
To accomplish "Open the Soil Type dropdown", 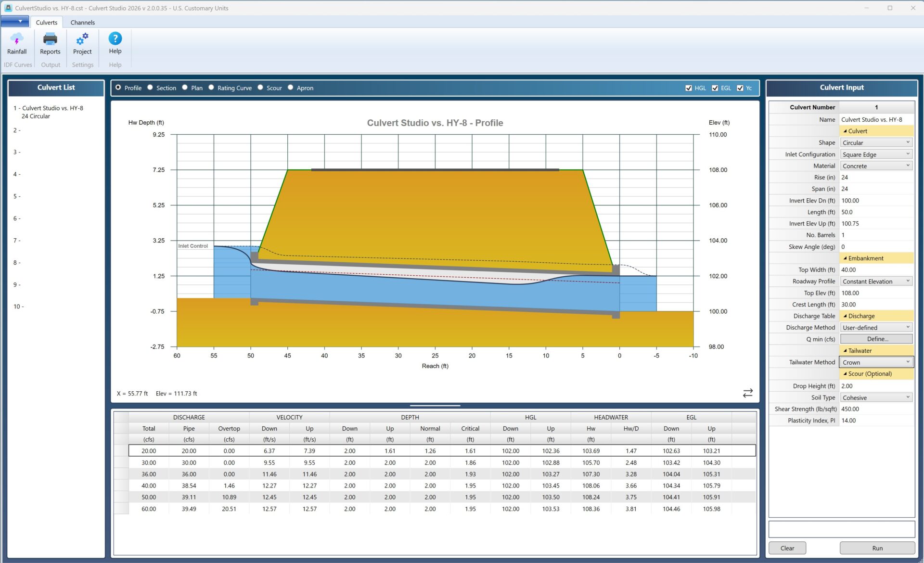I will tap(876, 397).
